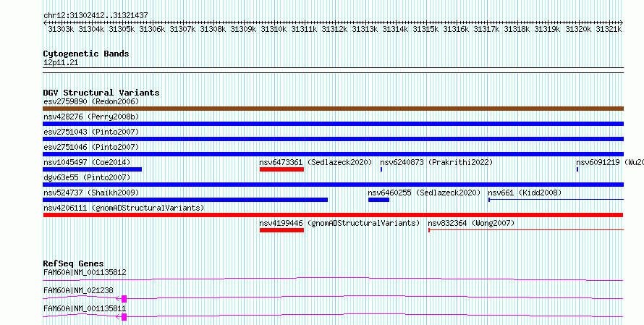Open nsv832364 (Wong2007) variant label
This screenshot has width=644, height=325.
pos(471,223)
